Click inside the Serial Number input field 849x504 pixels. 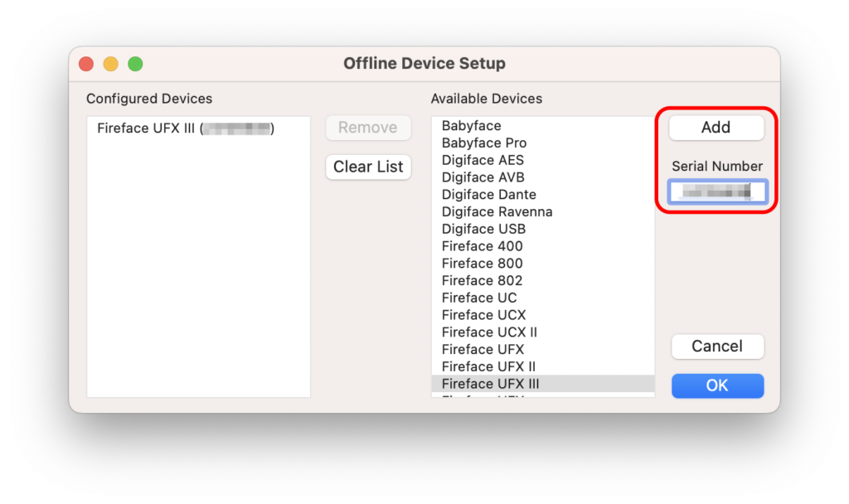[717, 191]
